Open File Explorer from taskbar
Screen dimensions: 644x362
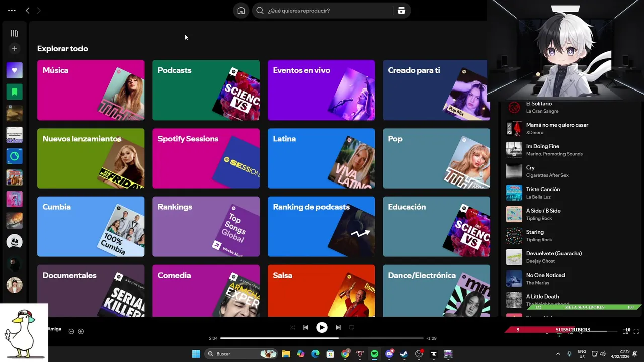(x=286, y=354)
